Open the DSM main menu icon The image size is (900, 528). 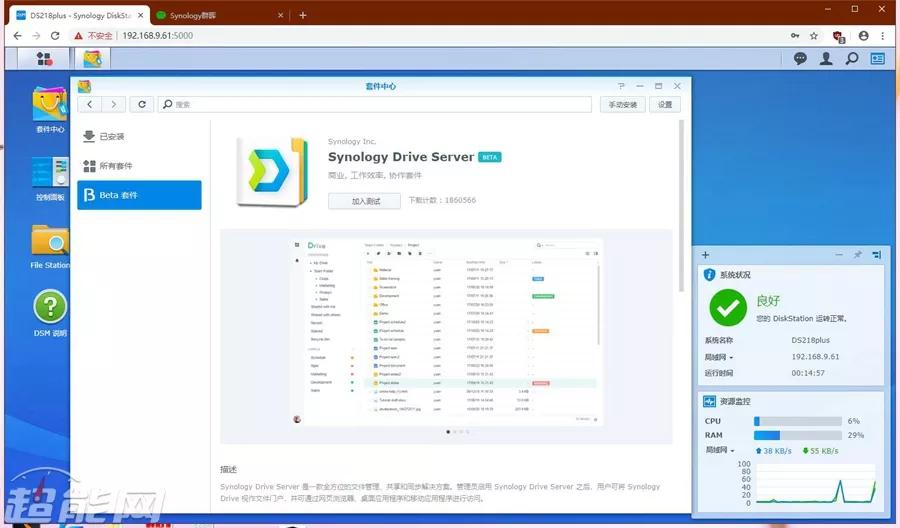click(44, 59)
